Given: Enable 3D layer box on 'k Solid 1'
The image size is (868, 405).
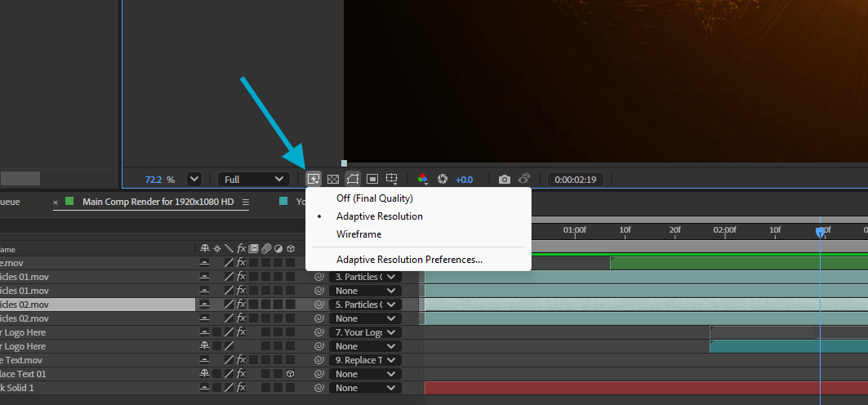Looking at the screenshot, I should 290,388.
